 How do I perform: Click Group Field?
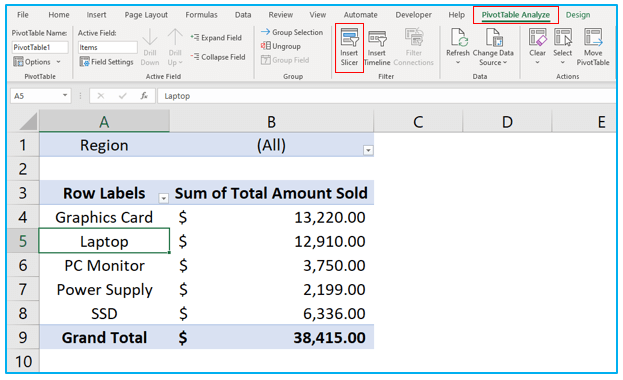(x=285, y=60)
